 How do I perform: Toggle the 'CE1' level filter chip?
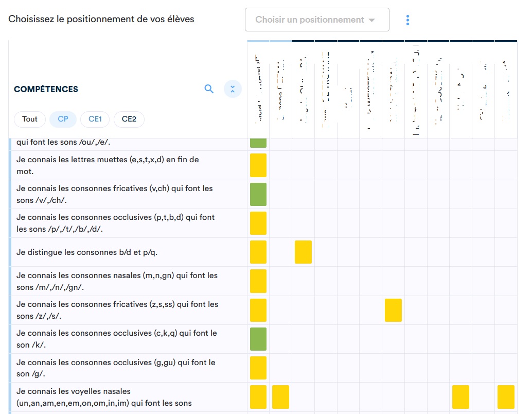click(95, 119)
